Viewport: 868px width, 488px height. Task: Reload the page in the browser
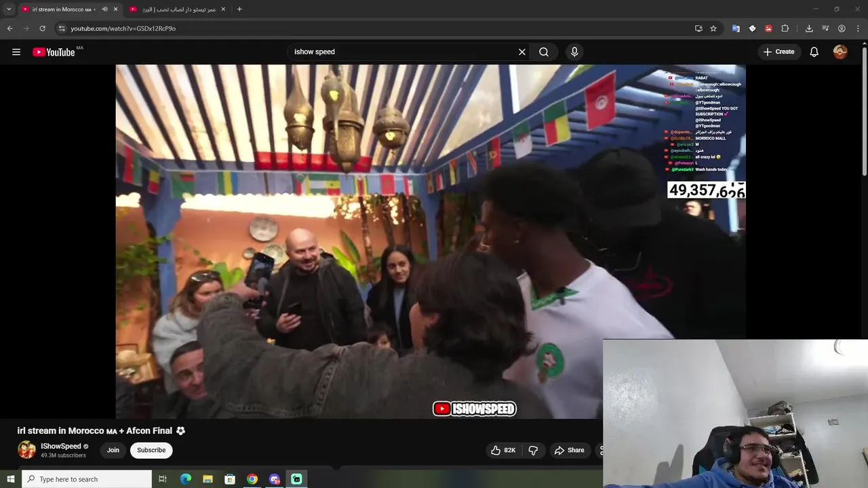coord(42,28)
